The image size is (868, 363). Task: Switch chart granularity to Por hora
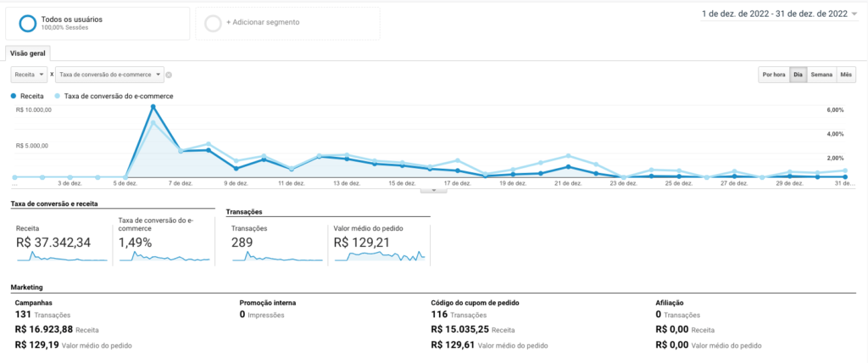tap(773, 75)
